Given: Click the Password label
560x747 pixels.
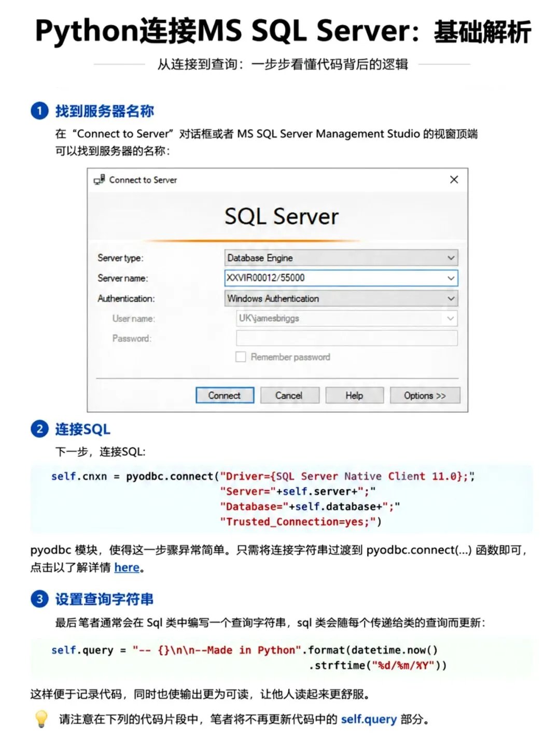Looking at the screenshot, I should (x=132, y=338).
